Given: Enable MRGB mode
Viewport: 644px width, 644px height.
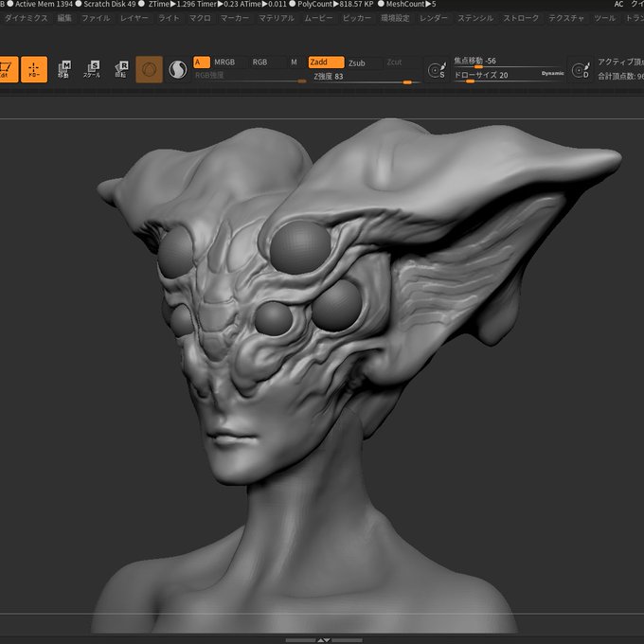Looking at the screenshot, I should [x=224, y=63].
